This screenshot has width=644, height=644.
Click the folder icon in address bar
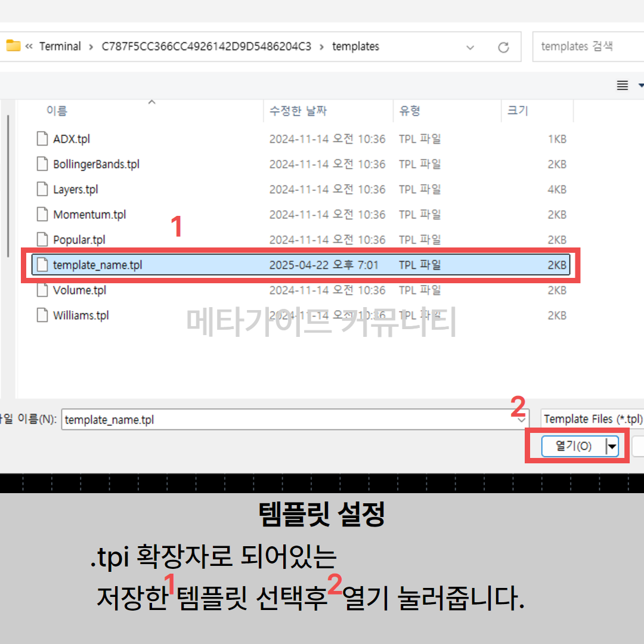click(13, 46)
